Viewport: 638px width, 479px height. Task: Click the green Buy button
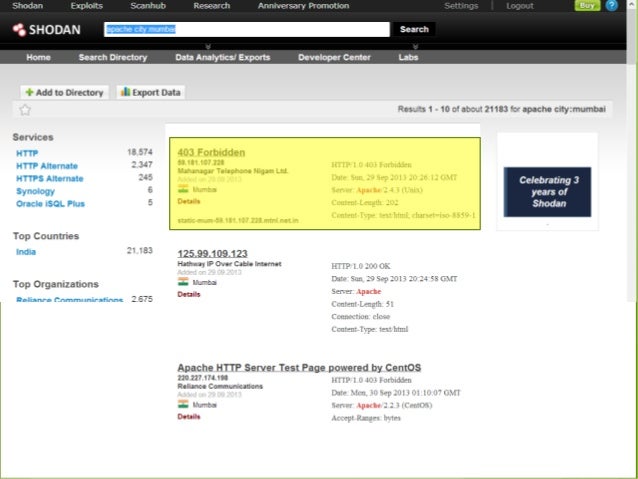click(x=587, y=5)
